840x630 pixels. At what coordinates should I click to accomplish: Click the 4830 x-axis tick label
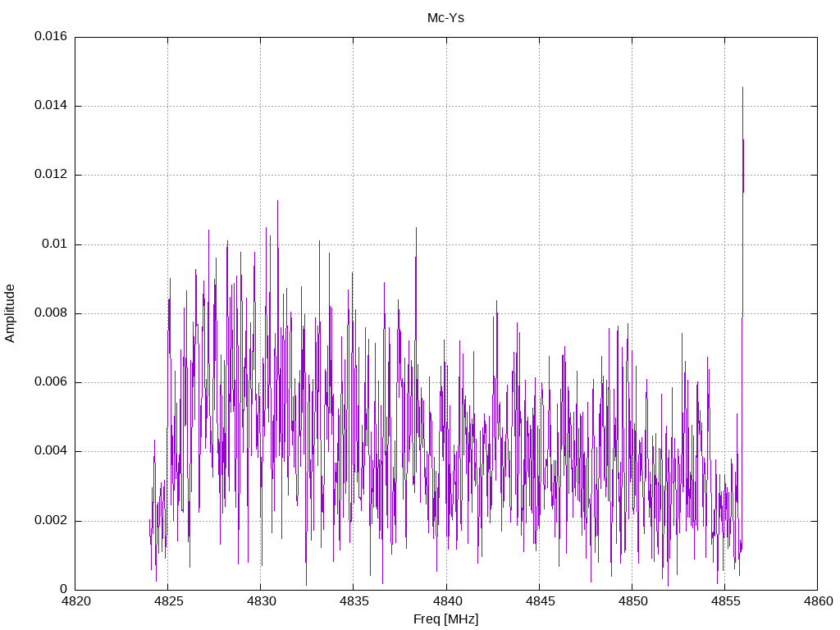click(261, 601)
